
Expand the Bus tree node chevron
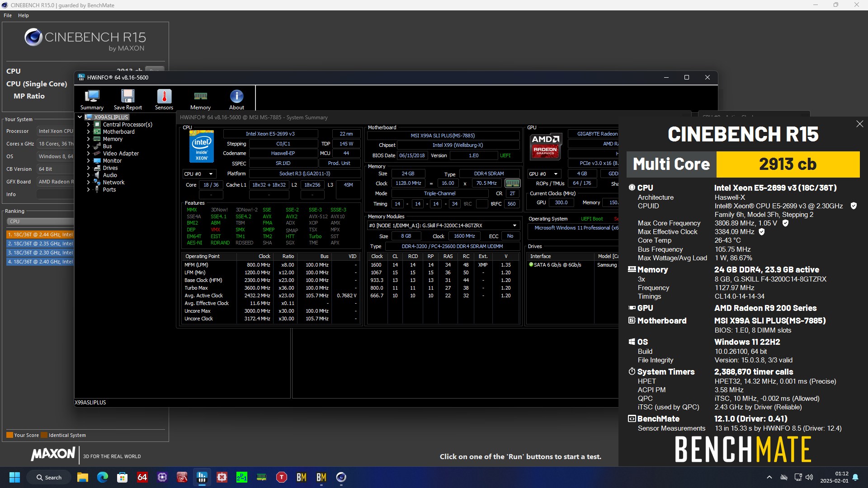pos(89,146)
